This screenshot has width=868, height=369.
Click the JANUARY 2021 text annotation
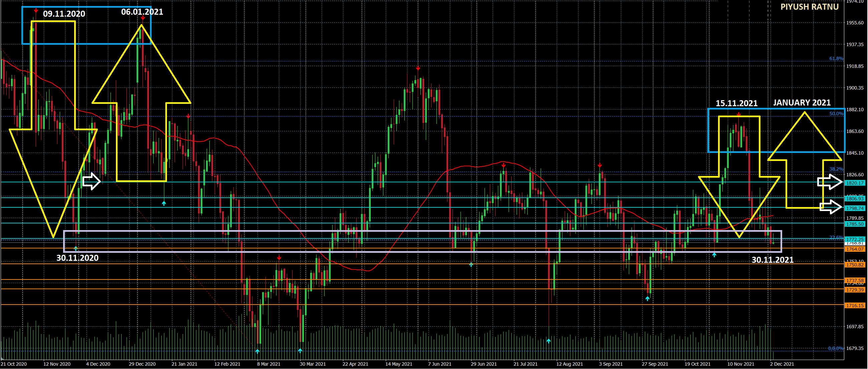(x=802, y=103)
